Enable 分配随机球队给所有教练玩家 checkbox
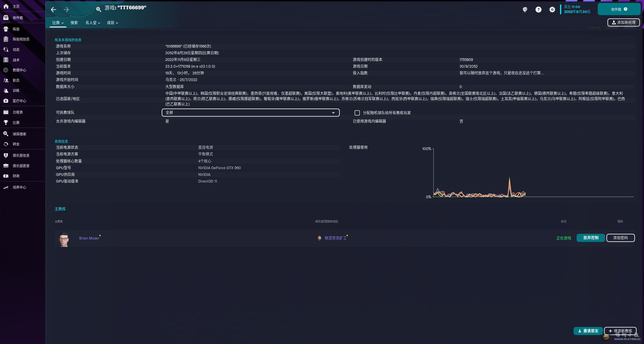This screenshot has height=344, width=644. click(x=357, y=113)
